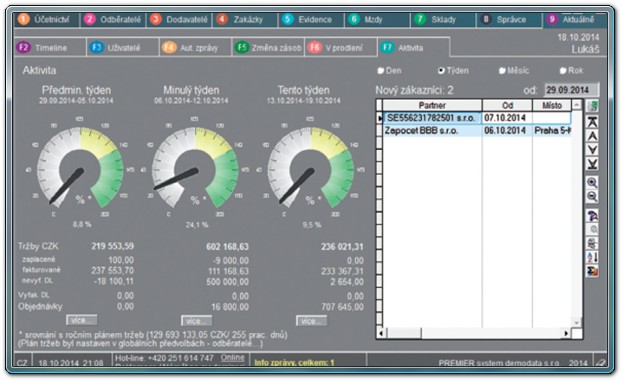Viewport: 622px width, 381px height.
Task: Click the teal circle 6 icon for Mzdy
Action: coord(354,19)
